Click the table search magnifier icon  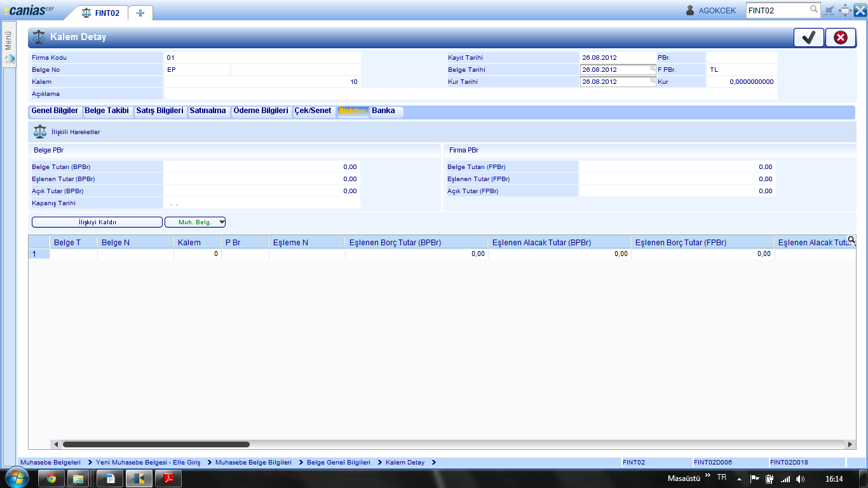click(851, 240)
